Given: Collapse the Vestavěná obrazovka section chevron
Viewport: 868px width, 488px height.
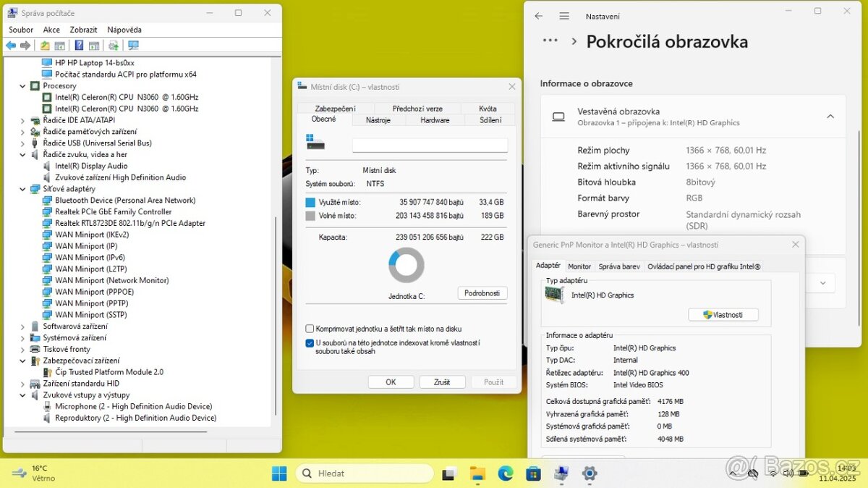Looking at the screenshot, I should coord(831,117).
